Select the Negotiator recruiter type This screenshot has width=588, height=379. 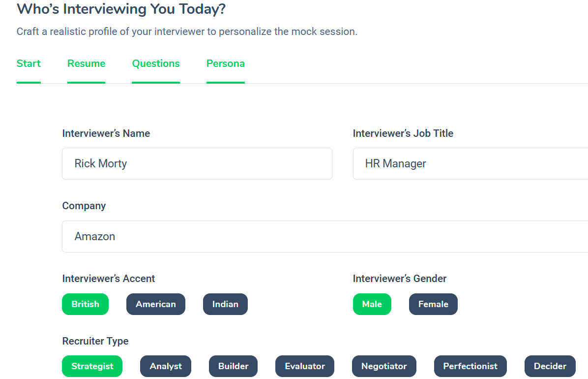[384, 366]
